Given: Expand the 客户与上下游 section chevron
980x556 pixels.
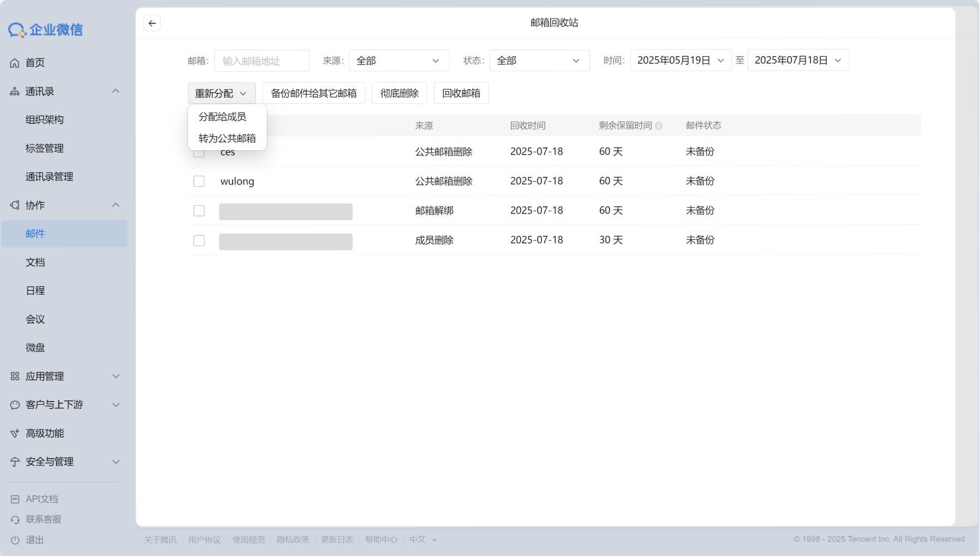Looking at the screenshot, I should (x=116, y=405).
